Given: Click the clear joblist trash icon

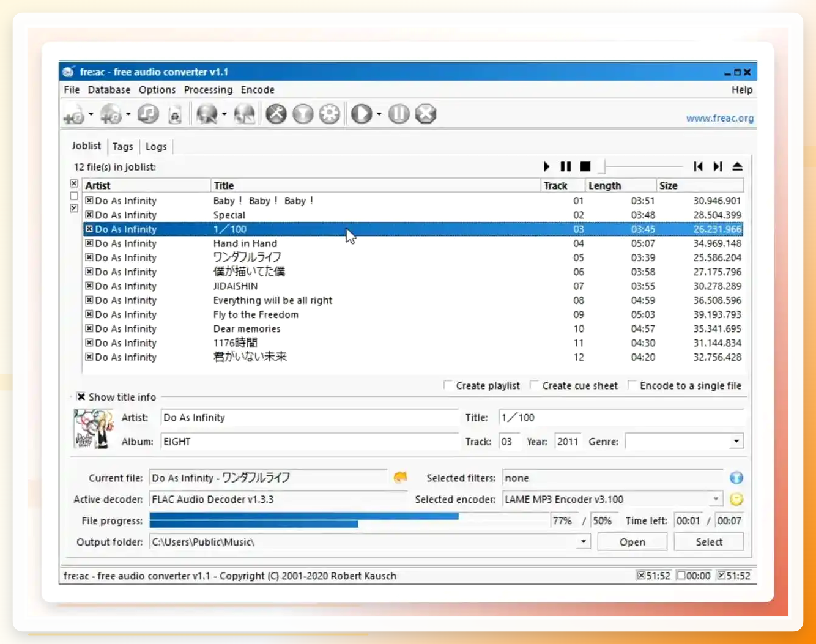Looking at the screenshot, I should coord(175,114).
